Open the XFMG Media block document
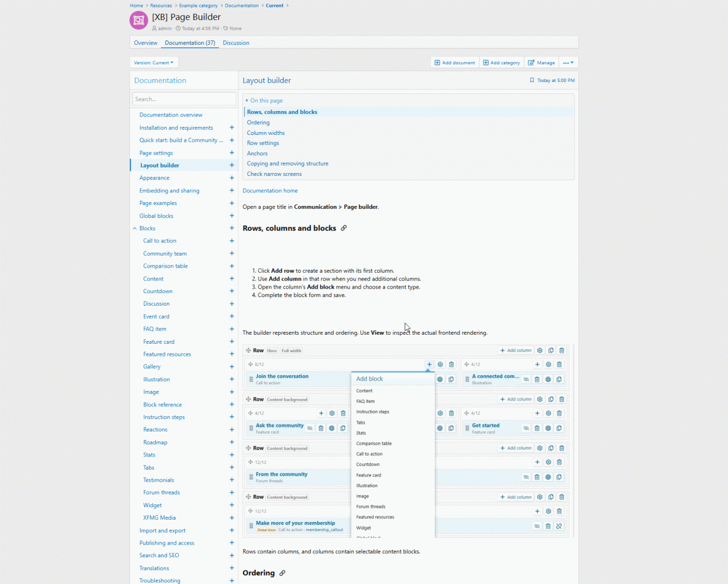 [x=159, y=518]
